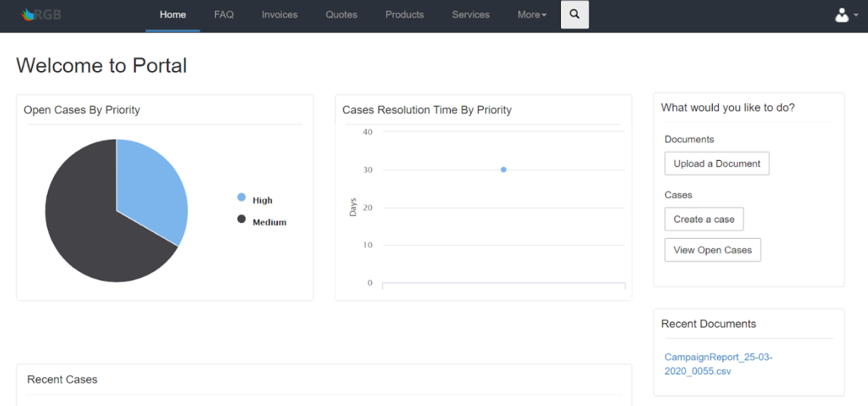
Task: Click the blue High slice of pie chart
Action: (152, 185)
